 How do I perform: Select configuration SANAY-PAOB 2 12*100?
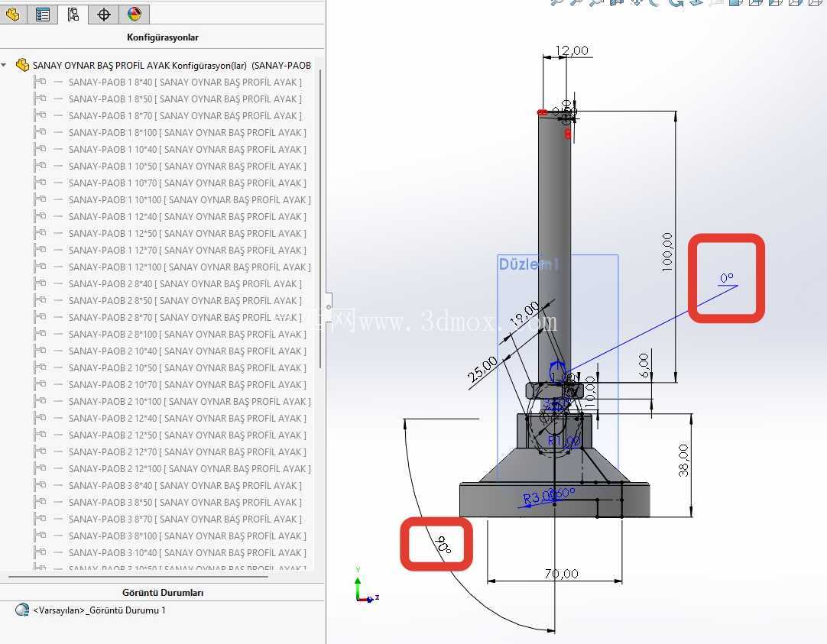coord(190,469)
